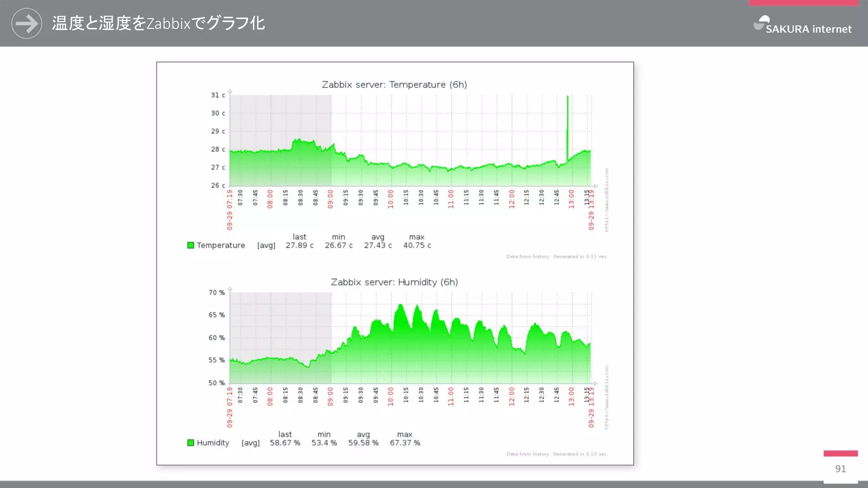The height and width of the screenshot is (488, 868).
Task: Click the 50 % axis label
Action: [217, 383]
